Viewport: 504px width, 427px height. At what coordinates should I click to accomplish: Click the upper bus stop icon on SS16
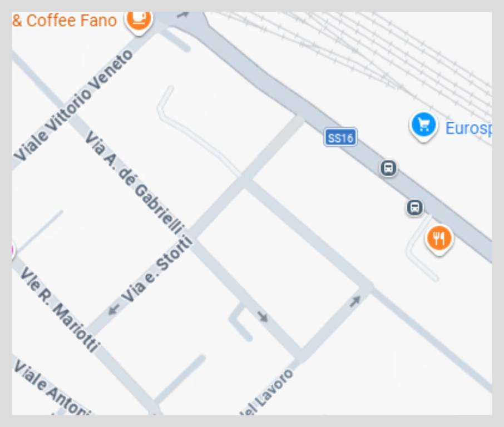pyautogui.click(x=388, y=168)
